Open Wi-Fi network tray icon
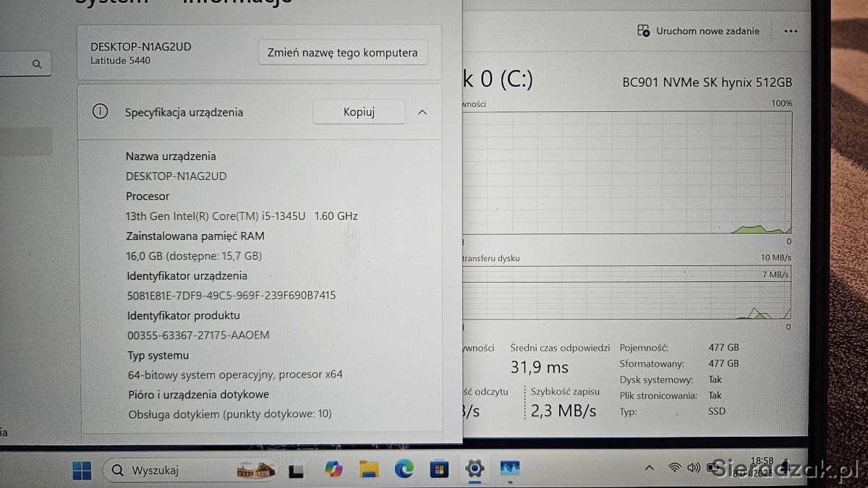The height and width of the screenshot is (488, 868). click(674, 468)
